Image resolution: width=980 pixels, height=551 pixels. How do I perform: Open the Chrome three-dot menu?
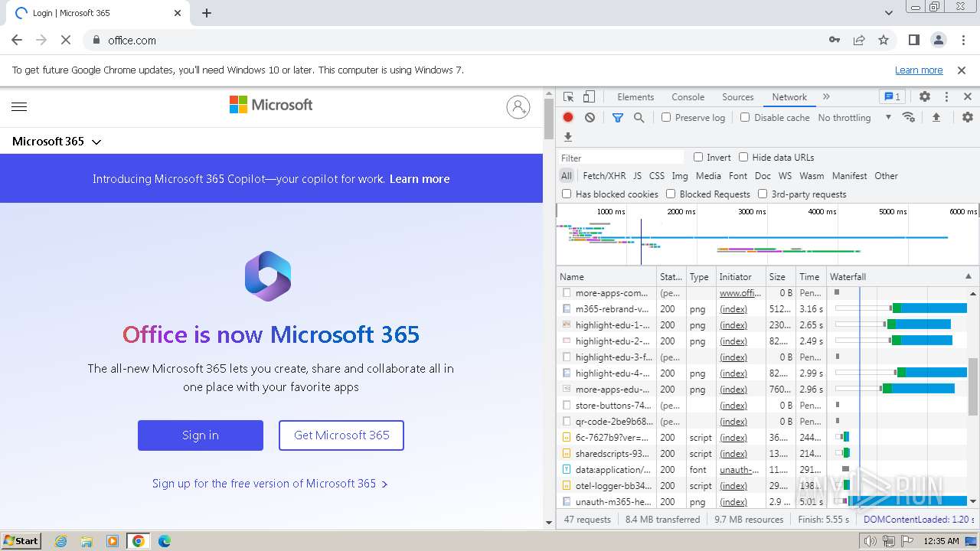point(962,40)
